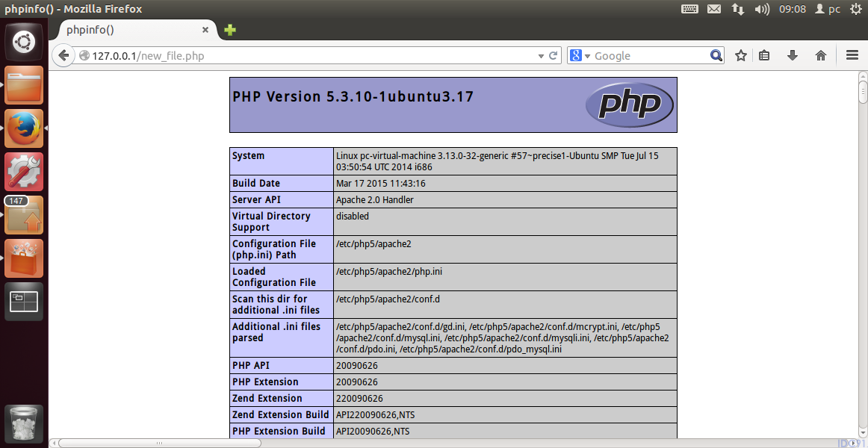Image resolution: width=868 pixels, height=448 pixels.
Task: Open Ubuntu Software Center launcher icon
Action: coord(24,258)
